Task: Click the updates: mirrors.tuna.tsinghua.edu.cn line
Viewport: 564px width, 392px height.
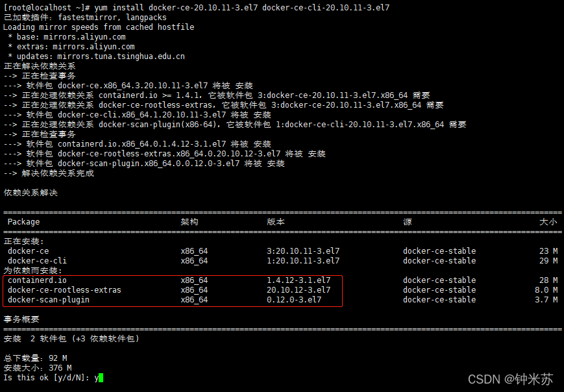Action: pos(96,56)
